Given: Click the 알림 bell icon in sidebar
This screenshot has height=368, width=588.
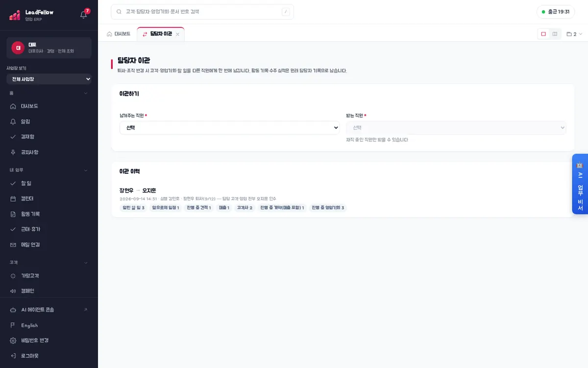Looking at the screenshot, I should point(13,121).
